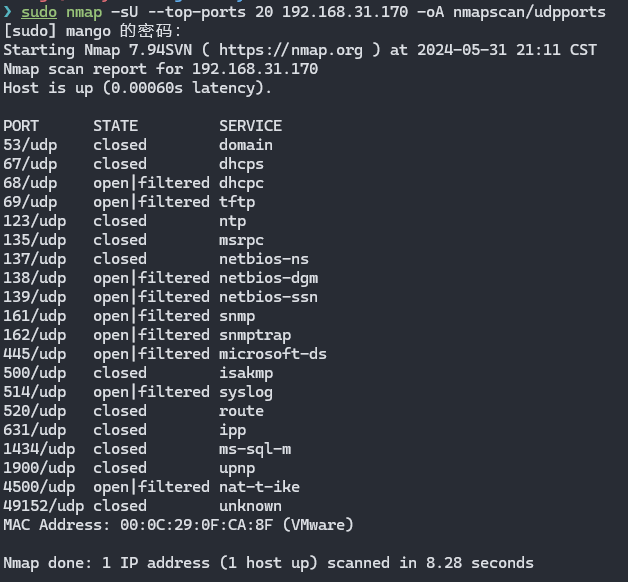Click the microsoft-ds service name
This screenshot has height=582, width=628.
click(x=273, y=354)
